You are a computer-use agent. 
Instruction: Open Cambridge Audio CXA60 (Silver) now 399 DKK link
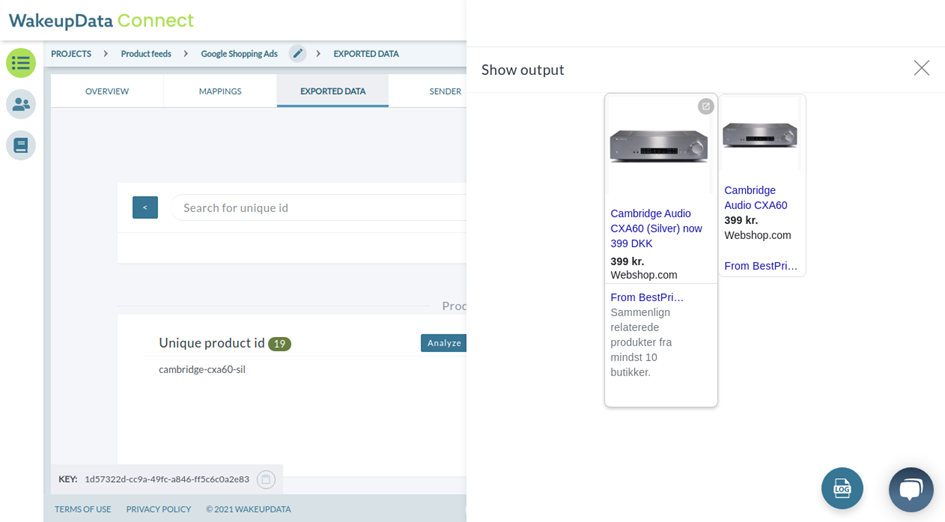pos(656,228)
